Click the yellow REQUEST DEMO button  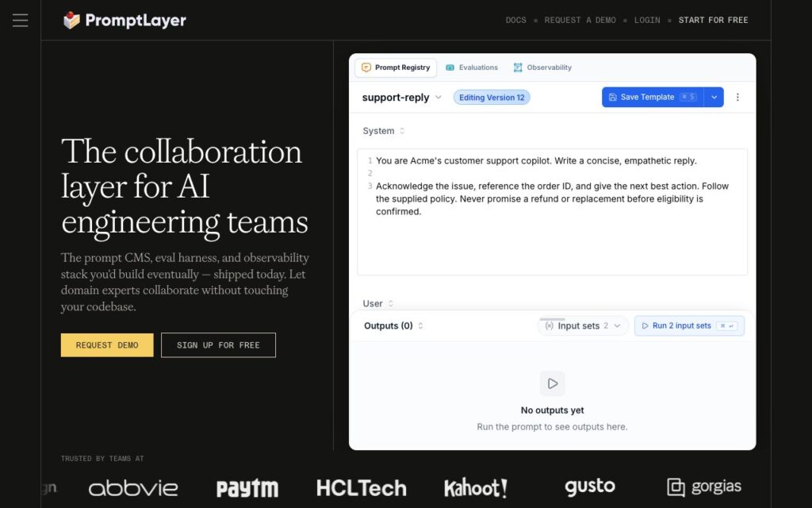click(x=107, y=345)
